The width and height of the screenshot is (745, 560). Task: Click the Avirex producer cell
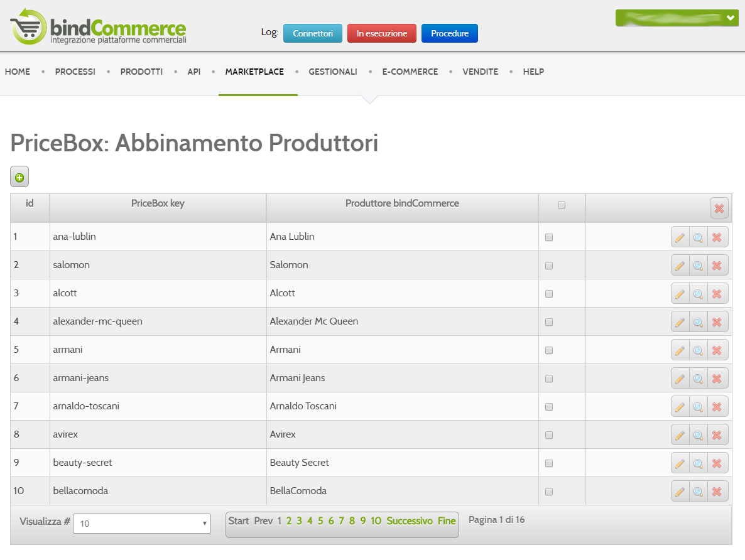point(402,434)
